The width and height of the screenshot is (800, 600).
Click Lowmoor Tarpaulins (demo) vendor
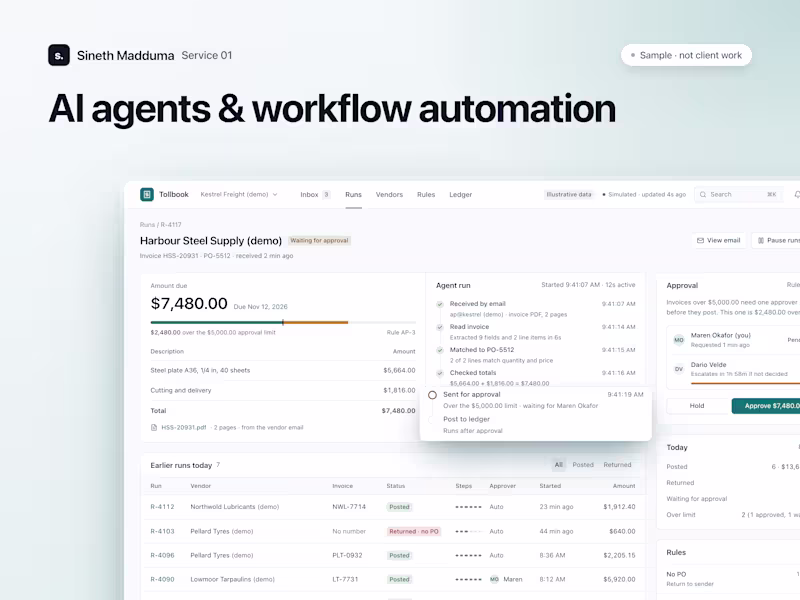pos(233,580)
